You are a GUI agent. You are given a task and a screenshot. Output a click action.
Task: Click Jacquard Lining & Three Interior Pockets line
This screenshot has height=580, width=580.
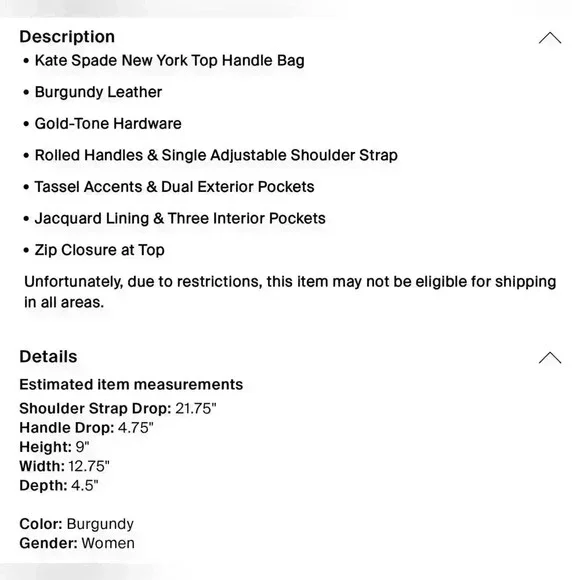(180, 218)
